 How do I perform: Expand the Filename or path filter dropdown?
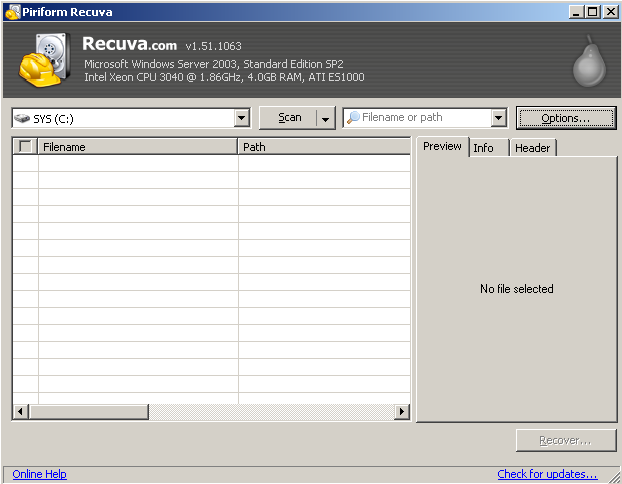pyautogui.click(x=499, y=118)
